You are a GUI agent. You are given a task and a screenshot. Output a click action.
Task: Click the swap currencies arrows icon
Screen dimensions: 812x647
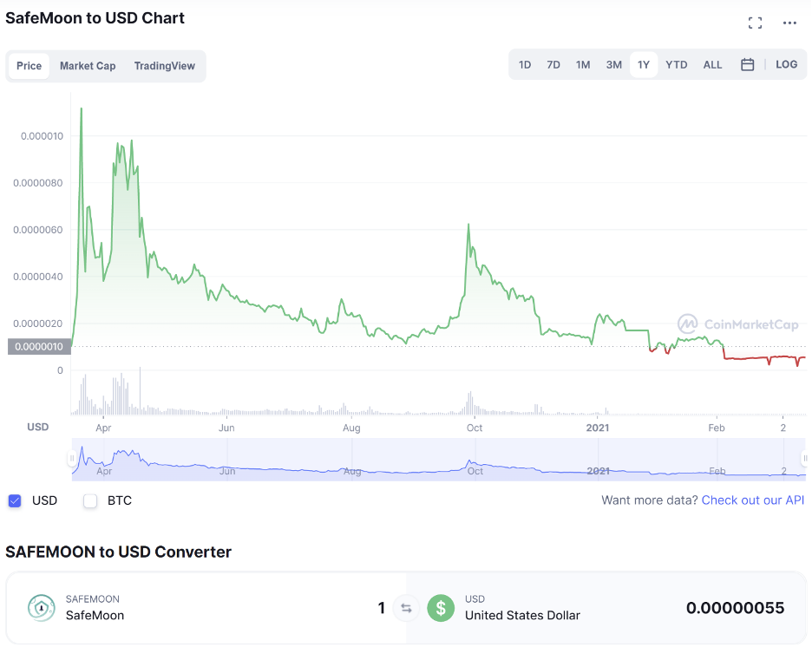405,608
